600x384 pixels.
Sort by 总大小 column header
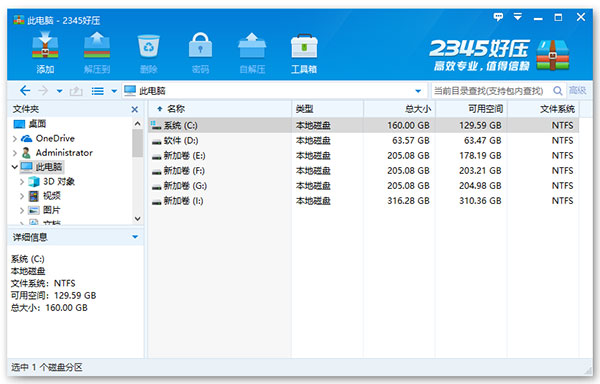pyautogui.click(x=399, y=109)
